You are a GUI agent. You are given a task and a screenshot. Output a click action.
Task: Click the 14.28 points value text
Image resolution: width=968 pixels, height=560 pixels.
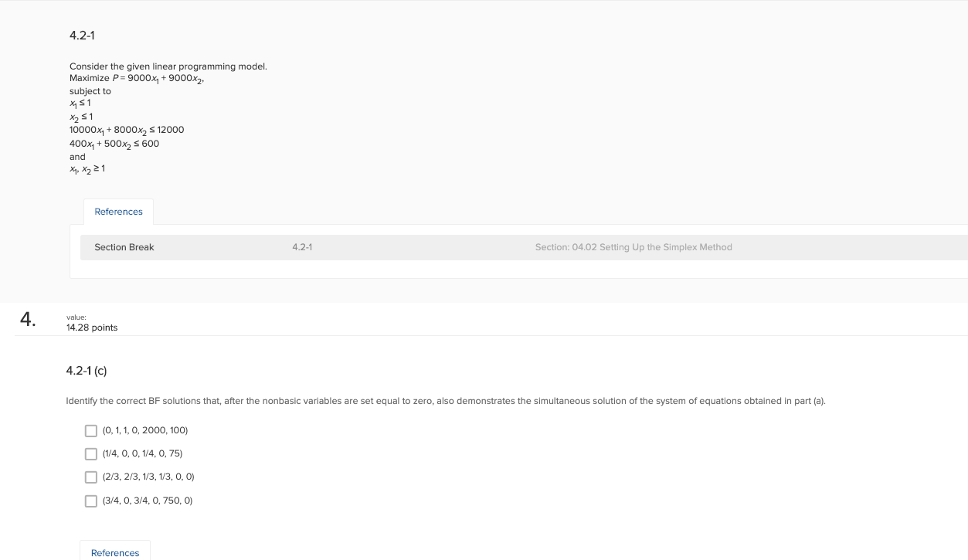point(92,328)
